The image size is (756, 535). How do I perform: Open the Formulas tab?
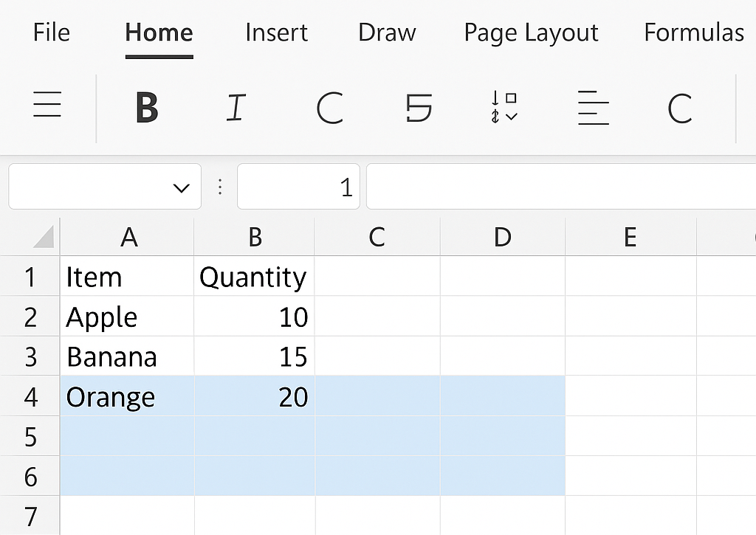point(693,32)
